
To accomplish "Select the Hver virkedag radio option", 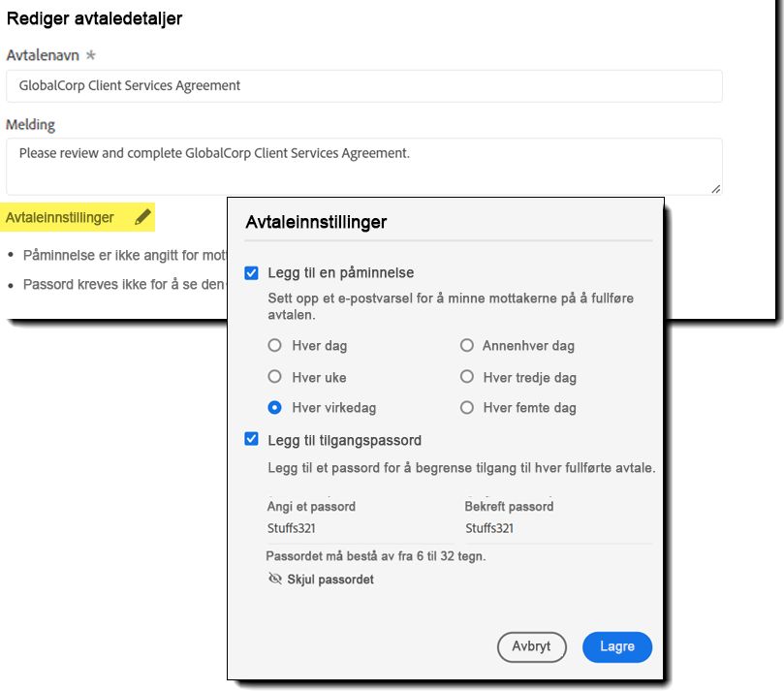I will pos(275,408).
